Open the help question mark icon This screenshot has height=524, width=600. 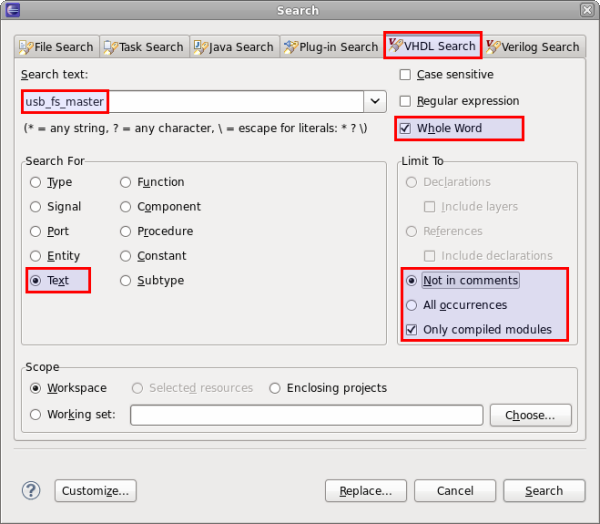click(x=31, y=490)
